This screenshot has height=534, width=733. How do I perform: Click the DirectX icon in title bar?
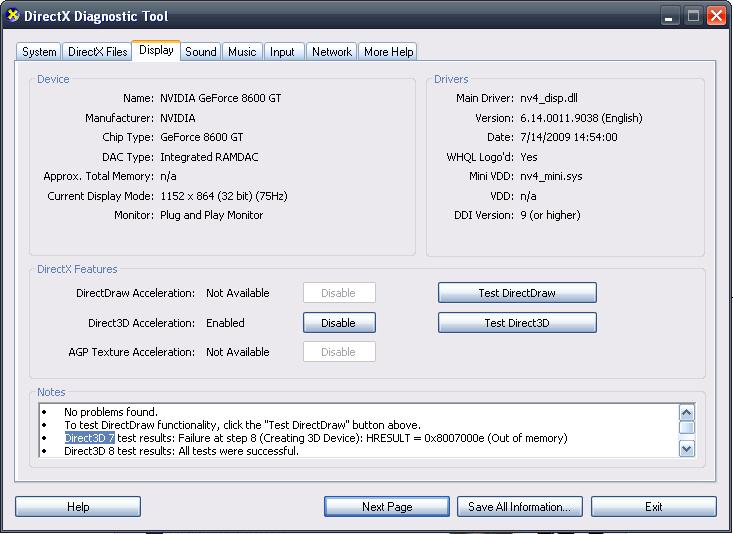pos(13,15)
